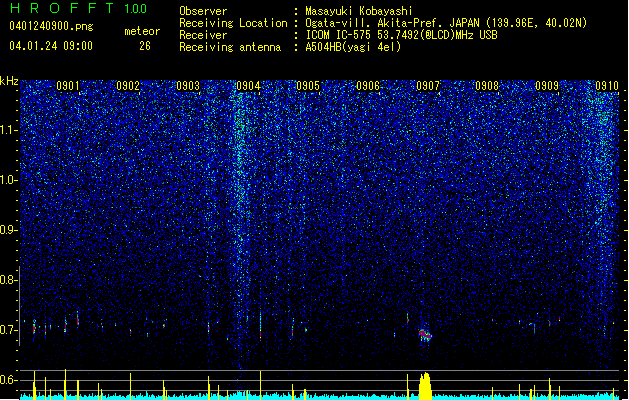Image resolution: width=629 pixels, height=400 pixels.
Task: Click the 0909 time marker
Action: [547, 86]
